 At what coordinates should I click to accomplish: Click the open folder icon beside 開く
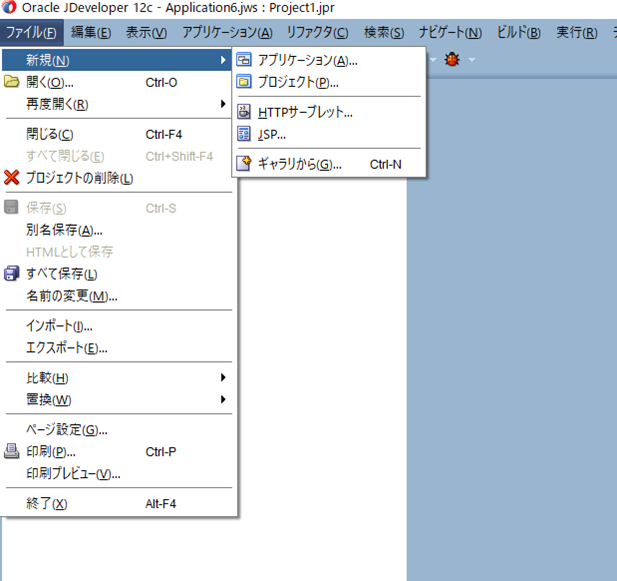click(x=12, y=82)
